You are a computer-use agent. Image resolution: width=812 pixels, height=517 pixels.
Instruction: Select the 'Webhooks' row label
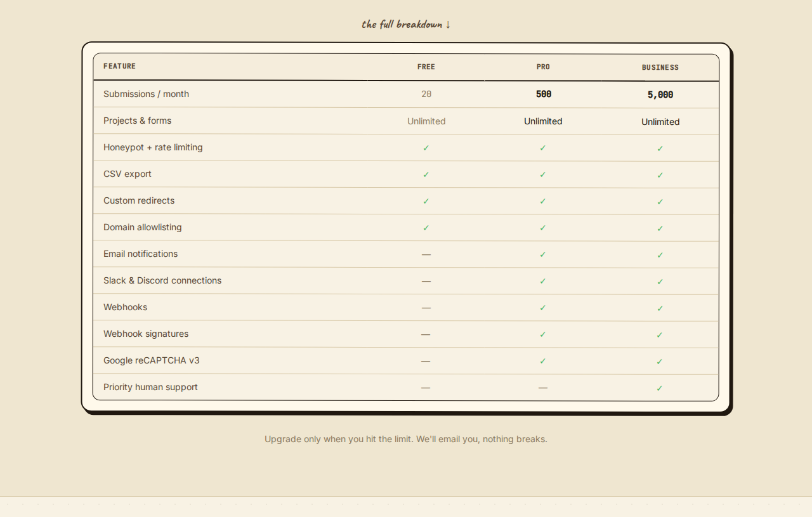point(126,307)
